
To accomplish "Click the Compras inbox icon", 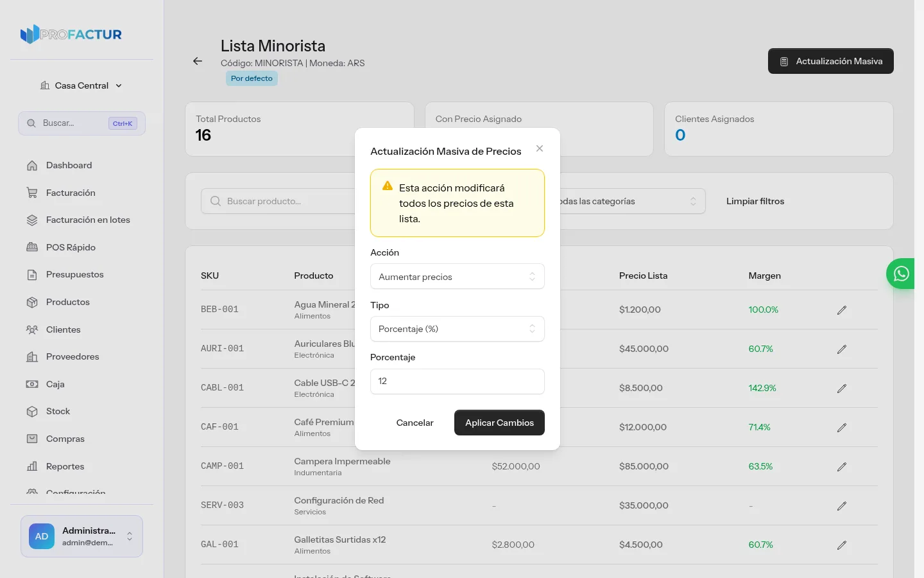I will 32,439.
